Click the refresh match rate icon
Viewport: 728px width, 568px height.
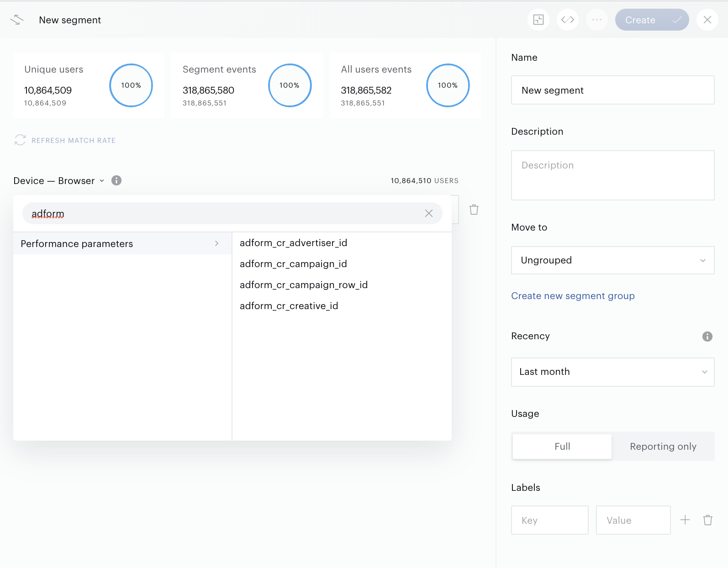click(x=20, y=140)
